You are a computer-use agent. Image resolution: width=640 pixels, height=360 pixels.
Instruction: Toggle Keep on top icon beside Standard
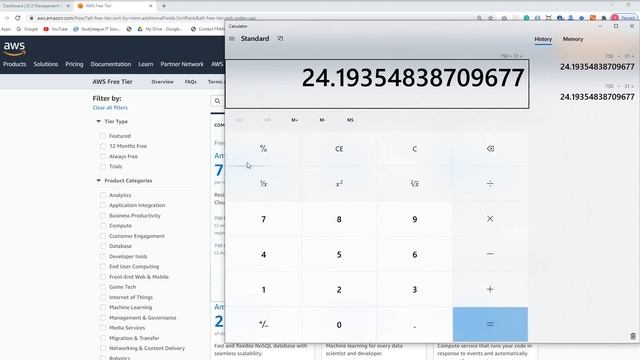(x=280, y=38)
